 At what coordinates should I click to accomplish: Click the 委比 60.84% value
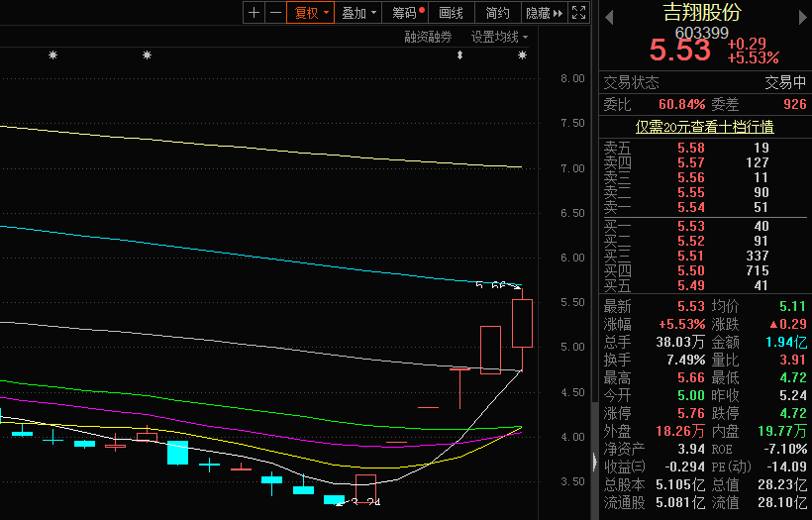[x=682, y=105]
